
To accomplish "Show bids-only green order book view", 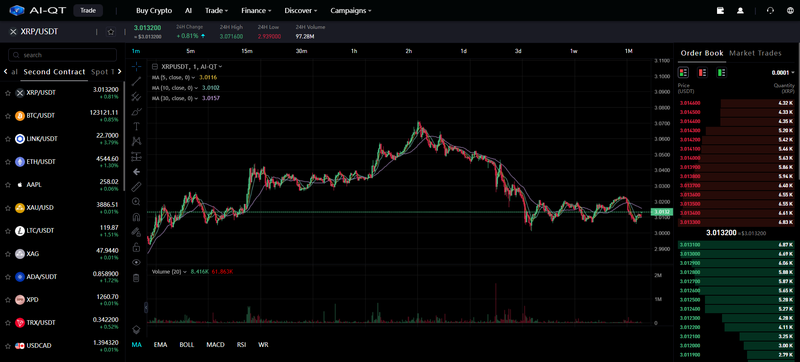I will click(x=722, y=72).
